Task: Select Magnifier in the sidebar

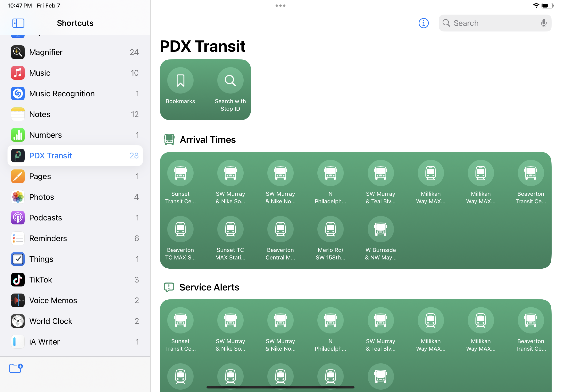Action: click(75, 52)
